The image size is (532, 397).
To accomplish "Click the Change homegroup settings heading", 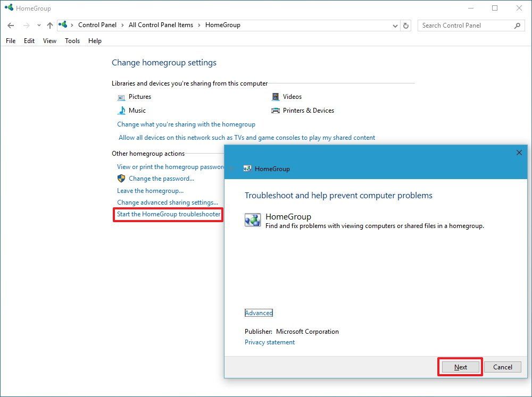I will [x=164, y=63].
